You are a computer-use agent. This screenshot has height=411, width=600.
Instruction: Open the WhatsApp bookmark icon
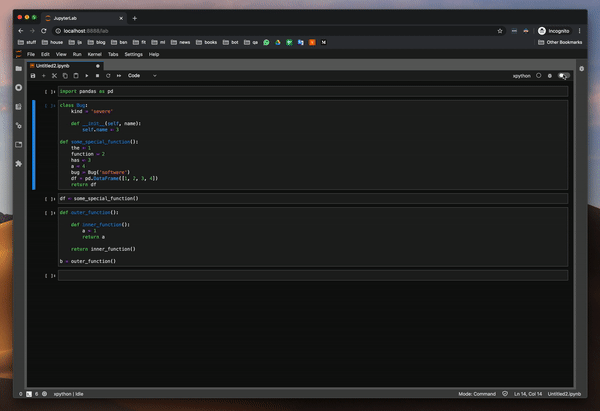pyautogui.click(x=266, y=42)
